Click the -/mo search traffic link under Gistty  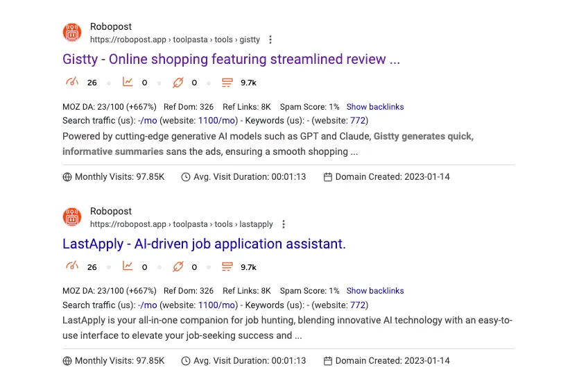tap(148, 121)
